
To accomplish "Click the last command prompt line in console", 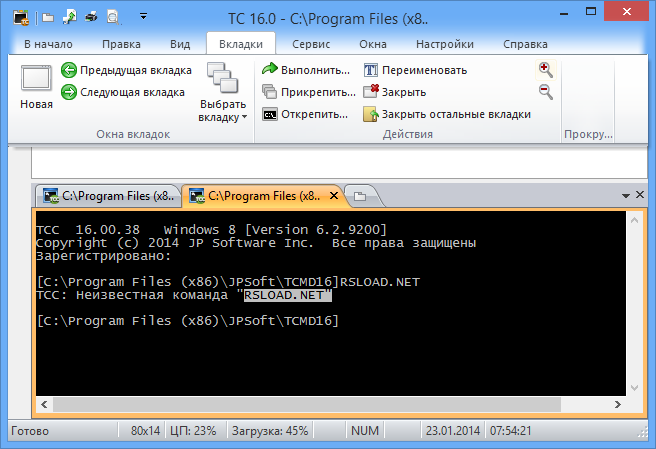I will tap(187, 321).
